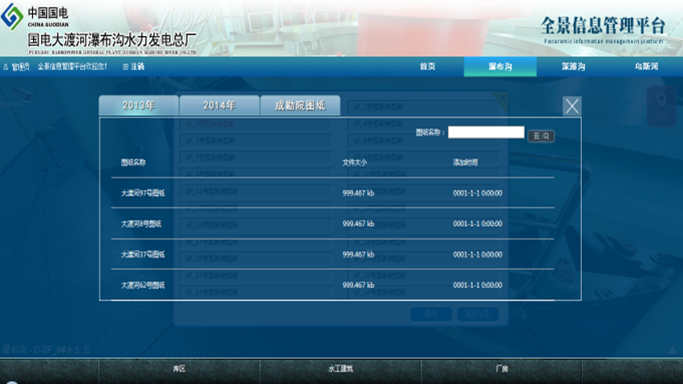The width and height of the screenshot is (683, 384).
Task: Click the up arrow icon at bottom right
Action: [x=672, y=350]
